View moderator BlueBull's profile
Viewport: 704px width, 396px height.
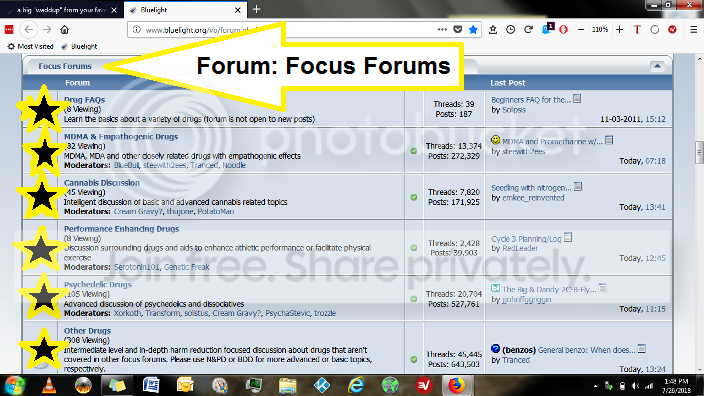[x=127, y=165]
